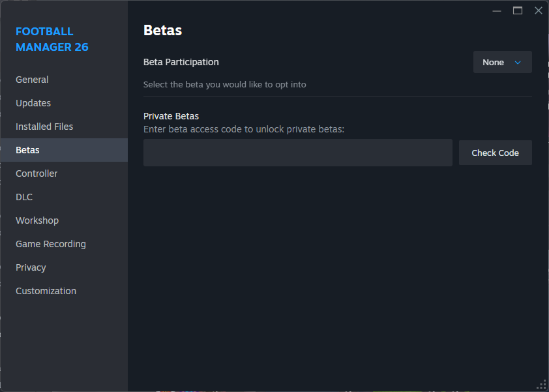549x392 pixels.
Task: Focus the beta access code field
Action: pyautogui.click(x=297, y=153)
